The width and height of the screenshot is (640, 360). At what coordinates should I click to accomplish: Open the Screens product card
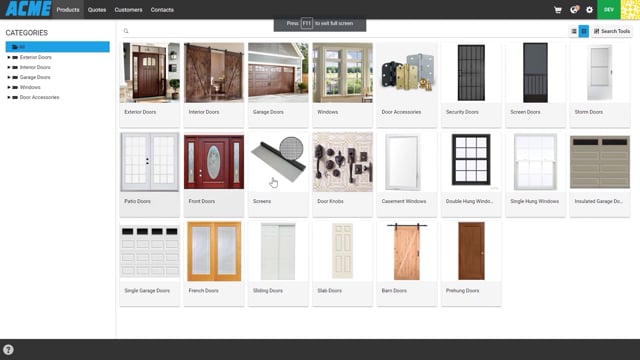278,174
